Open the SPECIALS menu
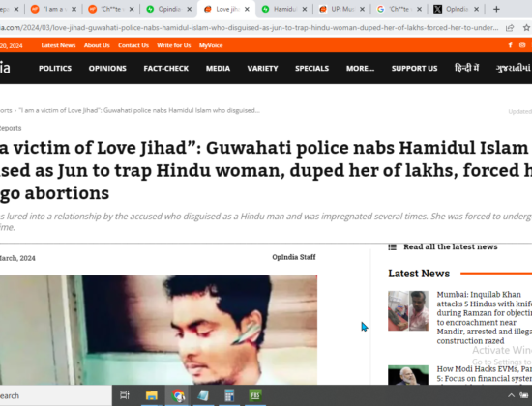Viewport: 532px width, 406px height. (x=311, y=69)
